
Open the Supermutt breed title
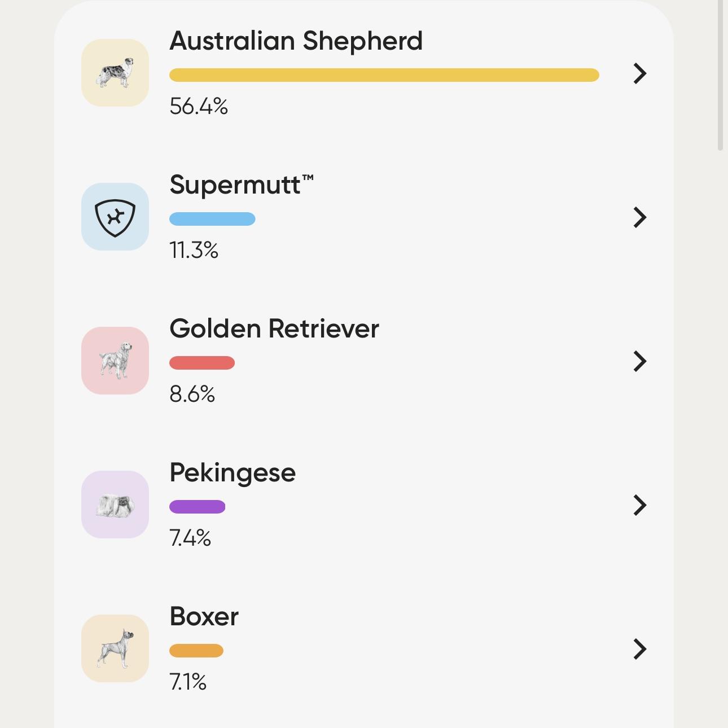tap(242, 185)
